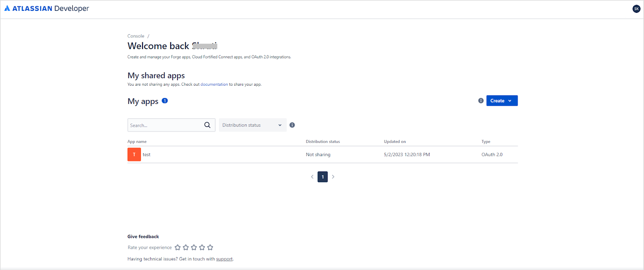Click into the app Search field

[x=165, y=125]
